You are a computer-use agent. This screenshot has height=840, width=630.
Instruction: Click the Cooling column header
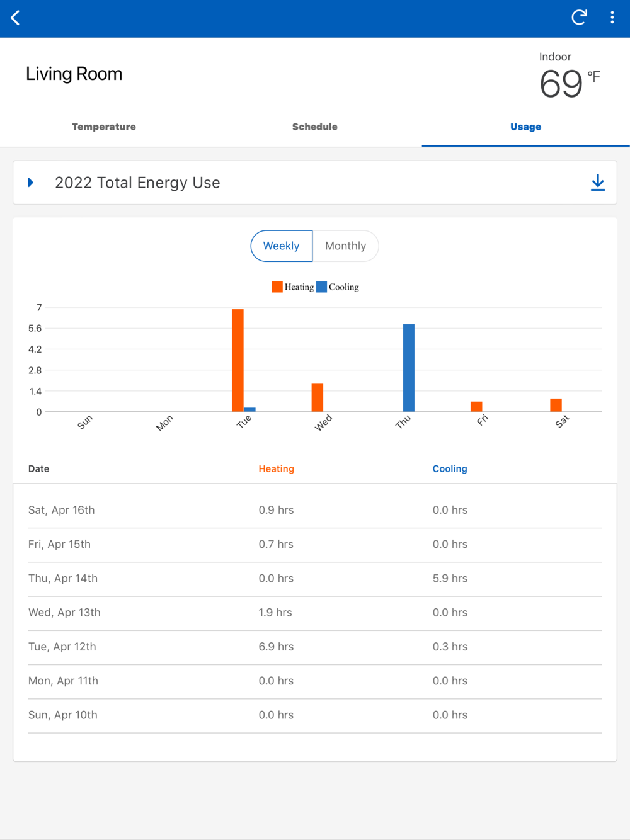point(450,468)
